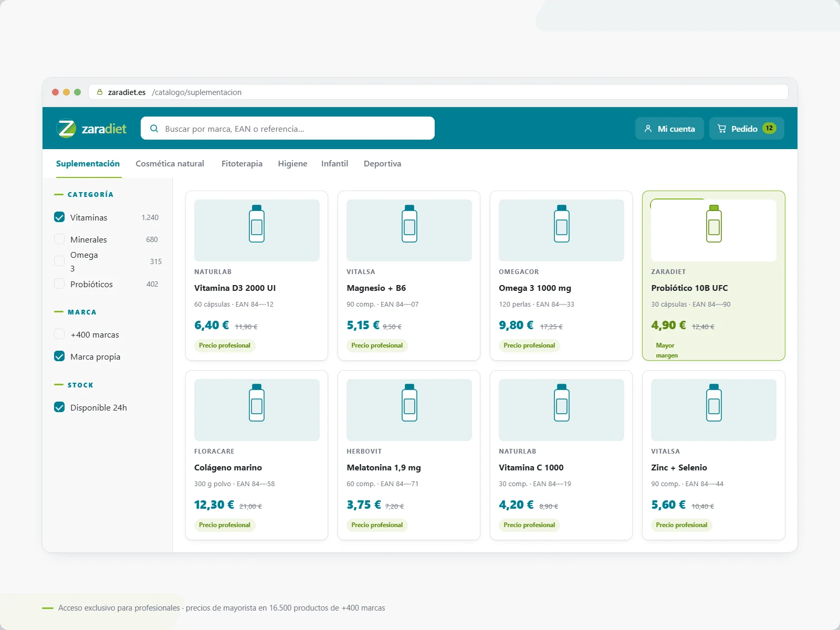This screenshot has height=630, width=840.
Task: Click the bottle icon of Omega 3 1000 mg
Action: pos(562,224)
